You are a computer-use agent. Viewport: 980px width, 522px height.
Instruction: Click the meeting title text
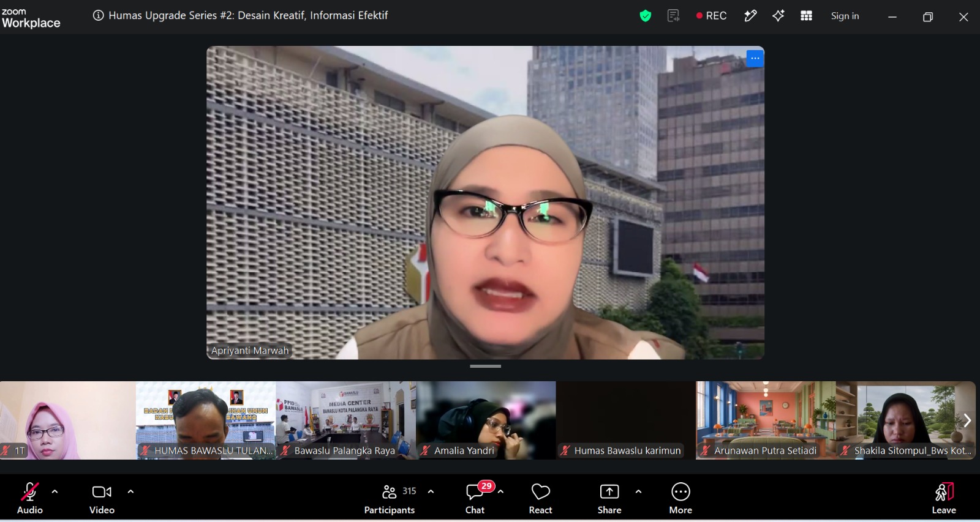[x=248, y=16]
